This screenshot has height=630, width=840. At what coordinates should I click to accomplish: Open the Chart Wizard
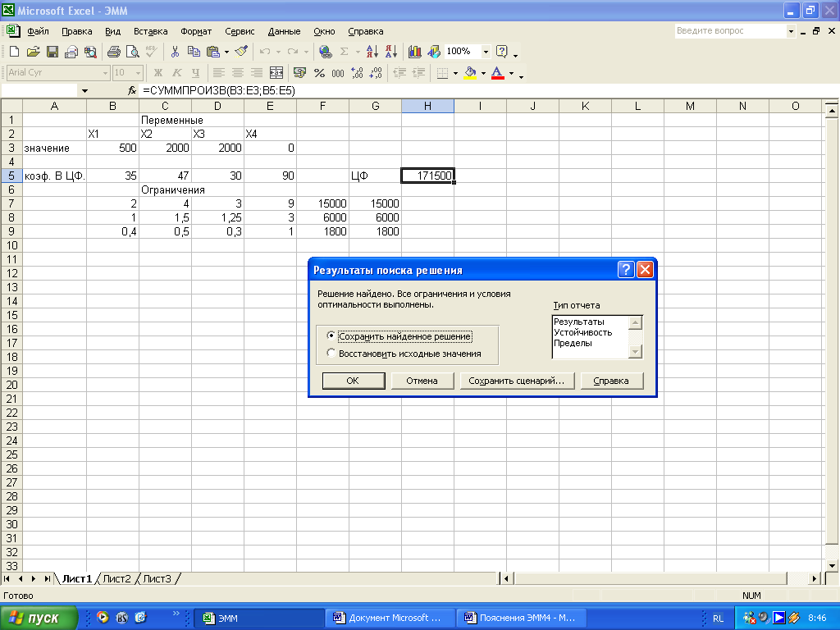(414, 52)
